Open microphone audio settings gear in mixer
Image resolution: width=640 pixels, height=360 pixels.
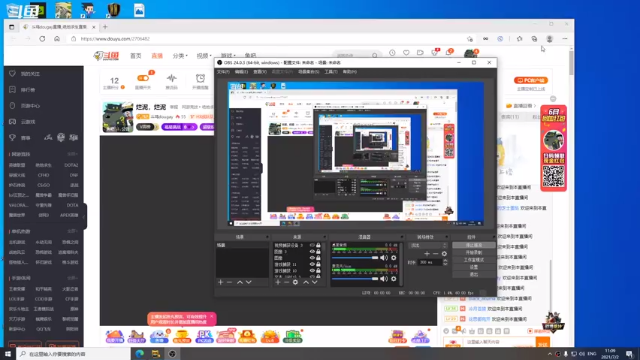[393, 279]
